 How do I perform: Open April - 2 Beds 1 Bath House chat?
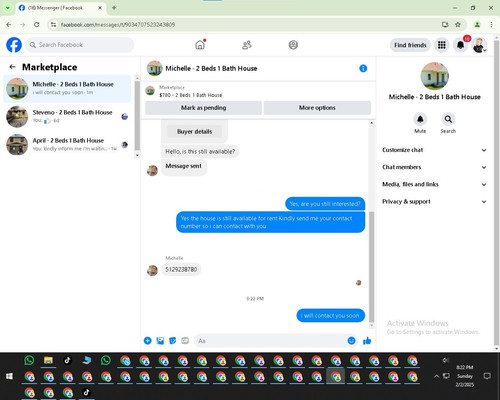tap(67, 144)
